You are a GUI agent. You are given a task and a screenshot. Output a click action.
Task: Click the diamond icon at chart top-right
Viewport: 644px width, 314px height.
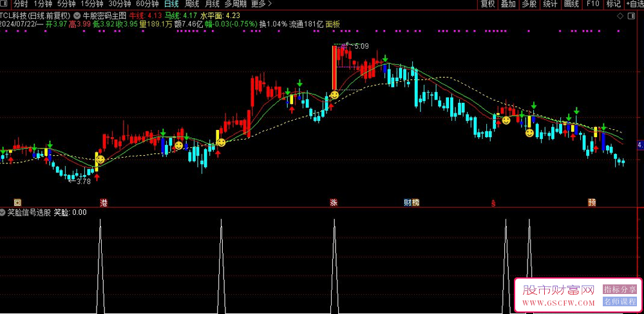coord(620,15)
